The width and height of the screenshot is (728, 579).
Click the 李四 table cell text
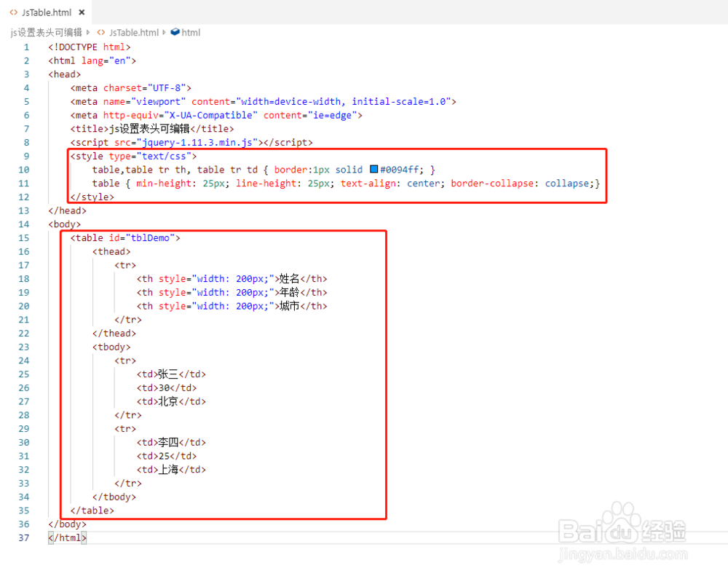(x=168, y=443)
